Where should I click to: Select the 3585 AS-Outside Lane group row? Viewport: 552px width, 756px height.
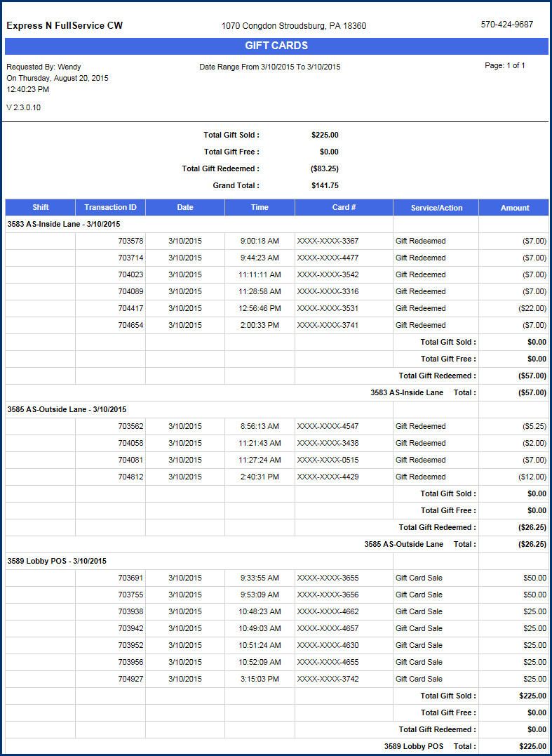(x=67, y=409)
